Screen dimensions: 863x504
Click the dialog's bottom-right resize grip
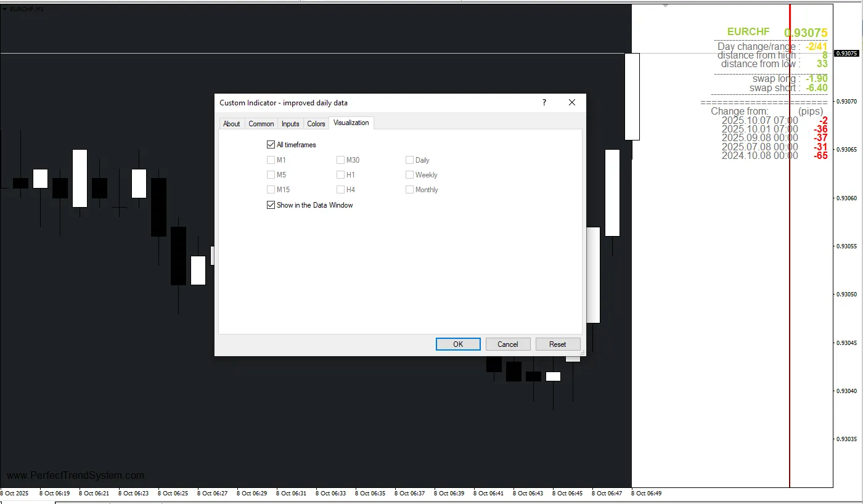pos(582,353)
